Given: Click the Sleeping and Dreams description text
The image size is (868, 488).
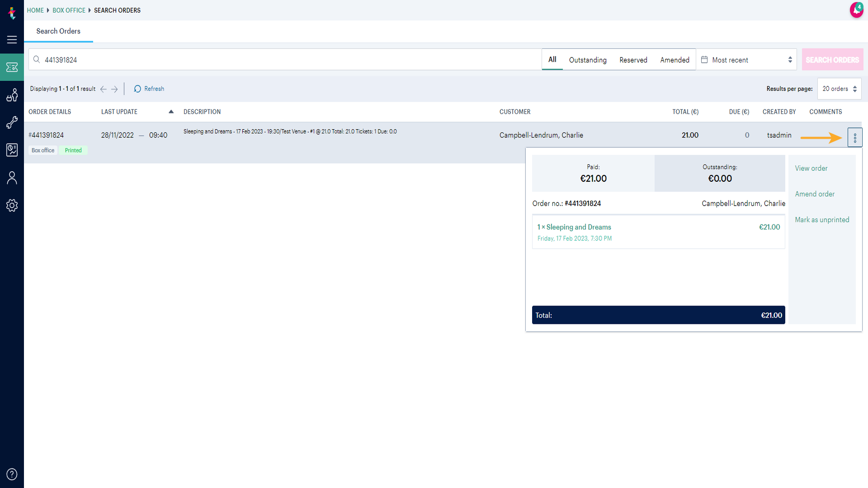Looking at the screenshot, I should point(290,131).
